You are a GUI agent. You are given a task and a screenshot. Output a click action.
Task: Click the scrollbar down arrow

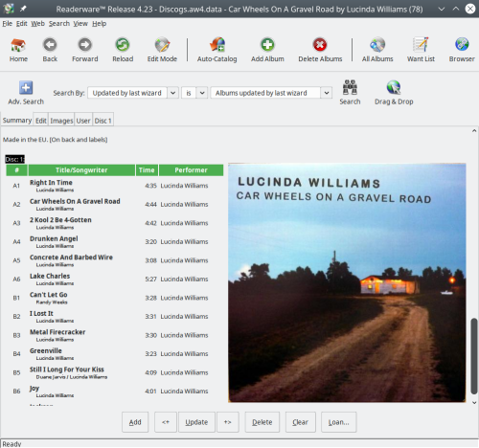click(x=474, y=403)
